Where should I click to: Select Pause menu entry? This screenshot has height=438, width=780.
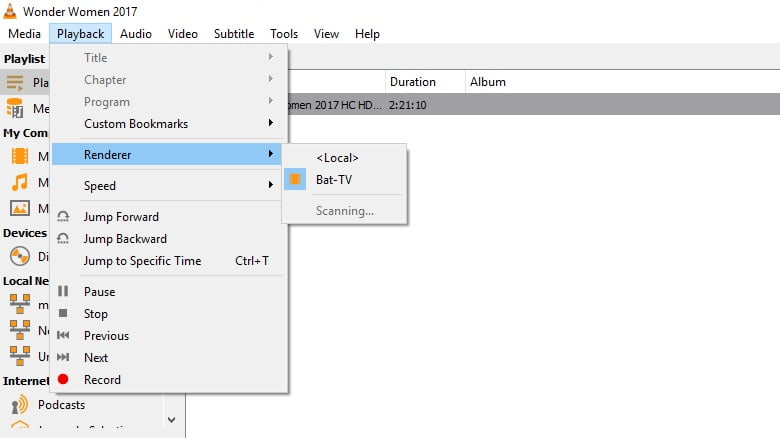point(169,292)
